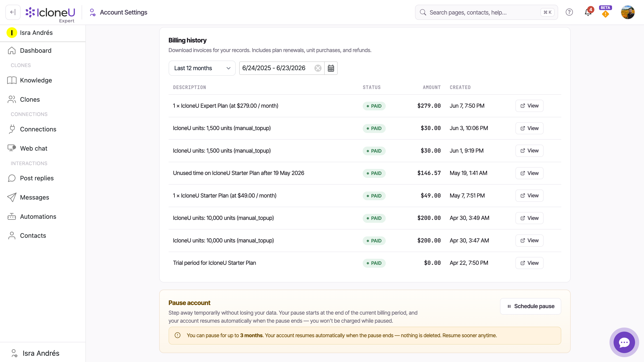Image resolution: width=644 pixels, height=362 pixels.
Task: Click the Account Settings person-gear icon
Action: 92,13
